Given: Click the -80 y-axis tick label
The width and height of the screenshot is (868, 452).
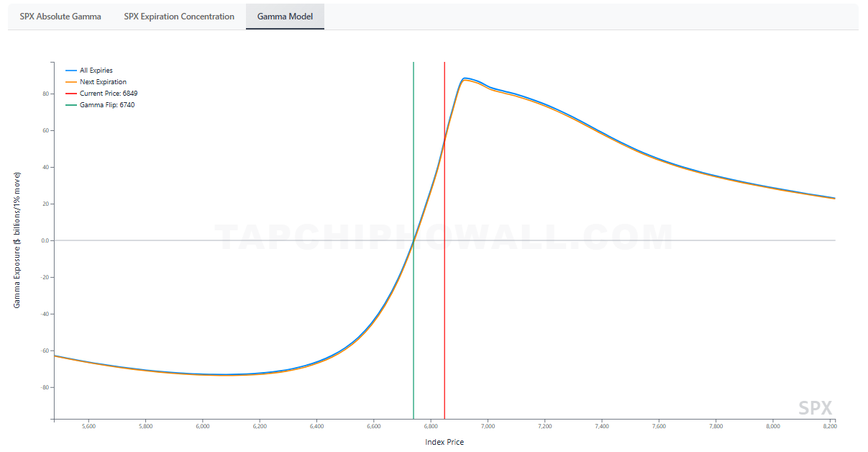Looking at the screenshot, I should click(x=44, y=387).
